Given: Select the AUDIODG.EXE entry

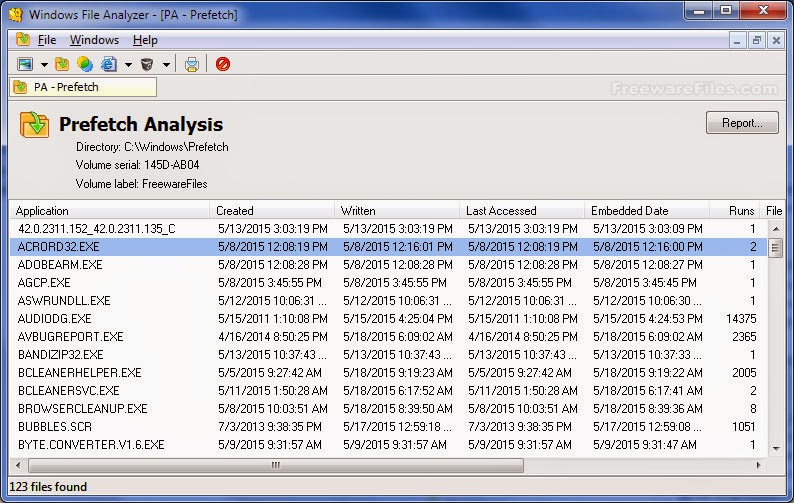Looking at the screenshot, I should click(x=54, y=319).
